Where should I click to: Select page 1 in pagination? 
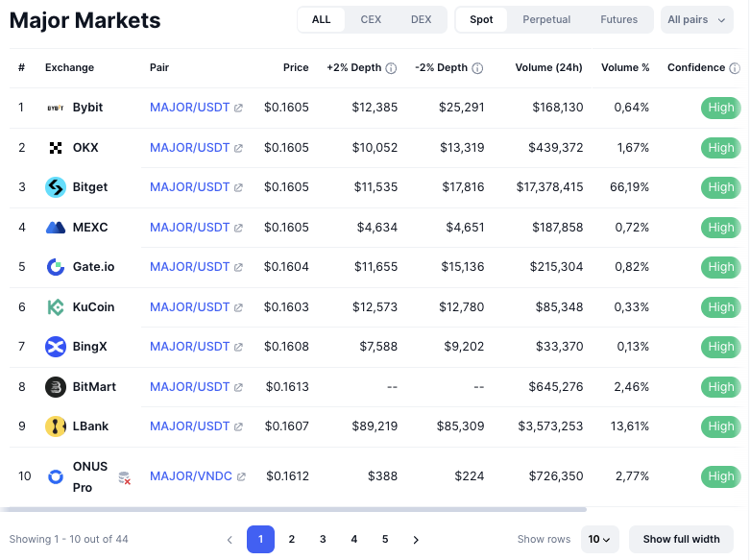click(x=260, y=540)
